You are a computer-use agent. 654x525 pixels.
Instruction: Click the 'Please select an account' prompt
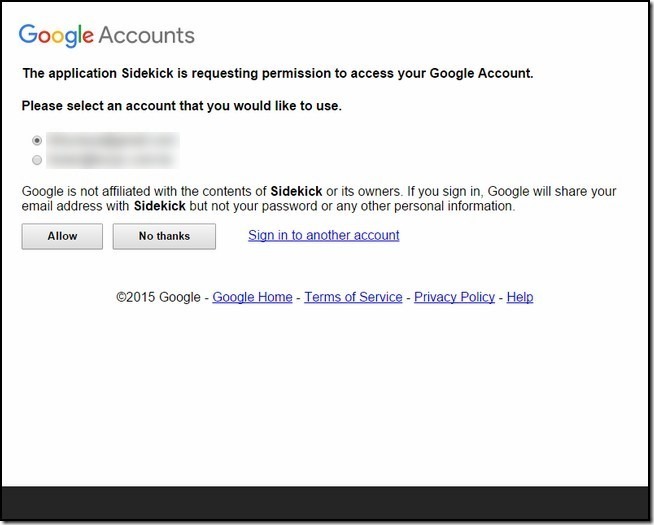click(x=181, y=106)
